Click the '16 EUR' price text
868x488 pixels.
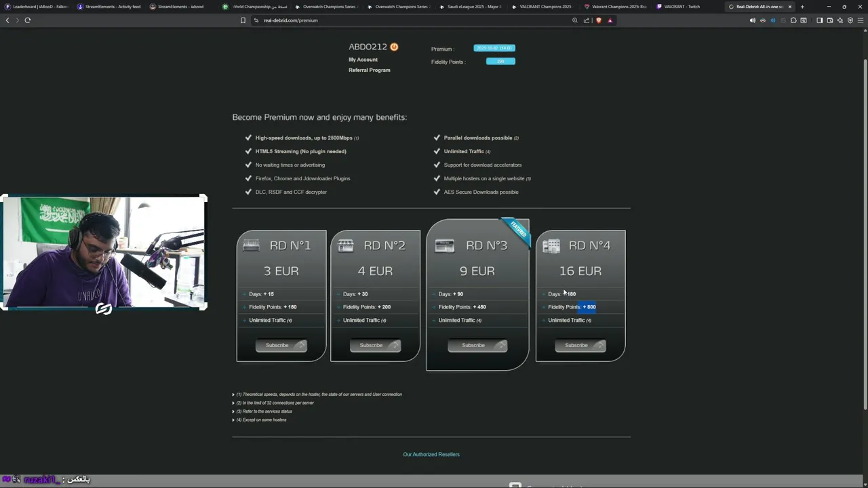[580, 271]
